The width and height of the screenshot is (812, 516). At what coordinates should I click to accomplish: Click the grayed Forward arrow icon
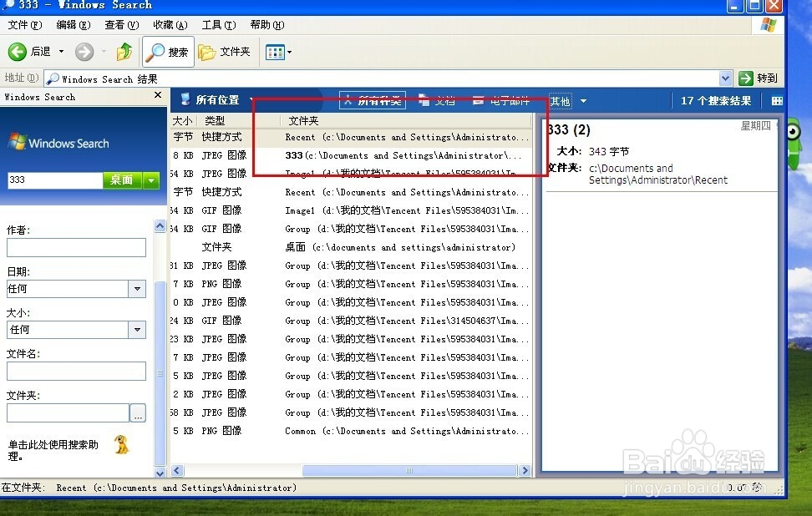84,52
